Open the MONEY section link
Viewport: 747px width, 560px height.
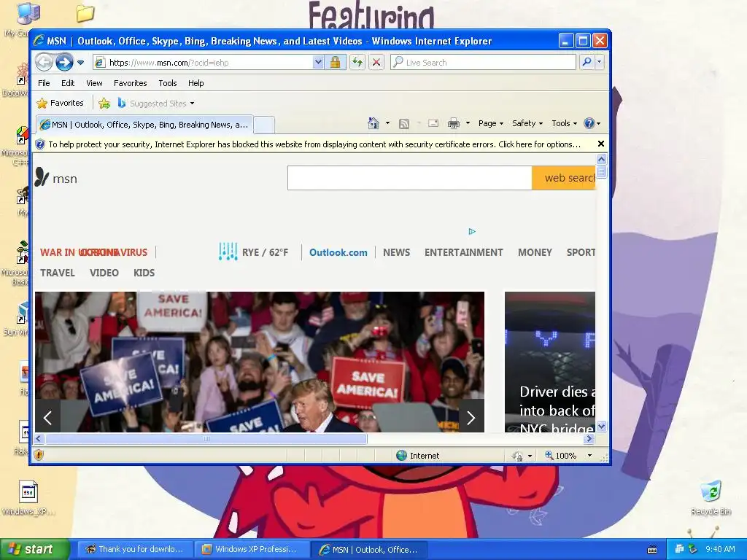pos(535,252)
